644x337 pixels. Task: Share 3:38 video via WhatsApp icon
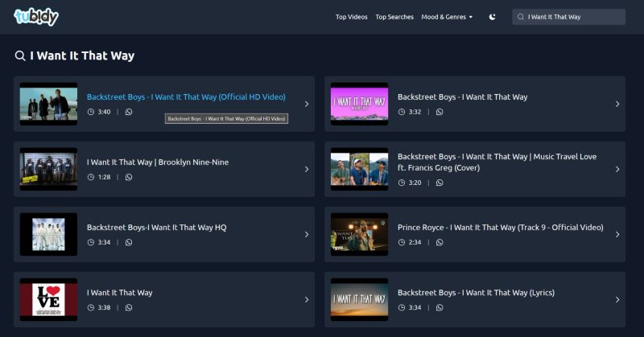point(129,307)
